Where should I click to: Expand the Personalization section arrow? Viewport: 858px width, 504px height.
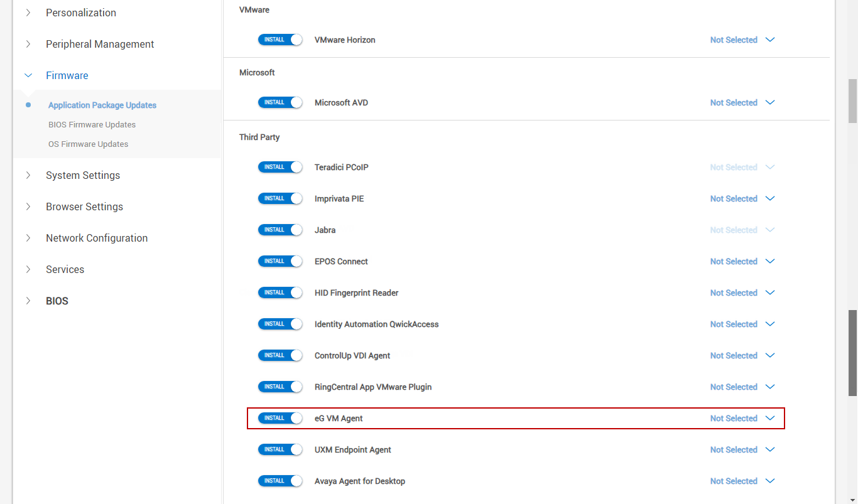(x=28, y=13)
